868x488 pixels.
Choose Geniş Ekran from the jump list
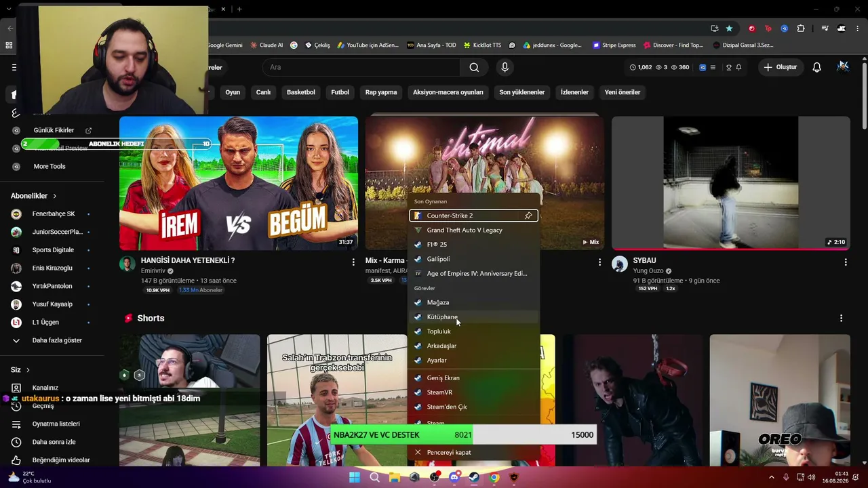[473, 378]
